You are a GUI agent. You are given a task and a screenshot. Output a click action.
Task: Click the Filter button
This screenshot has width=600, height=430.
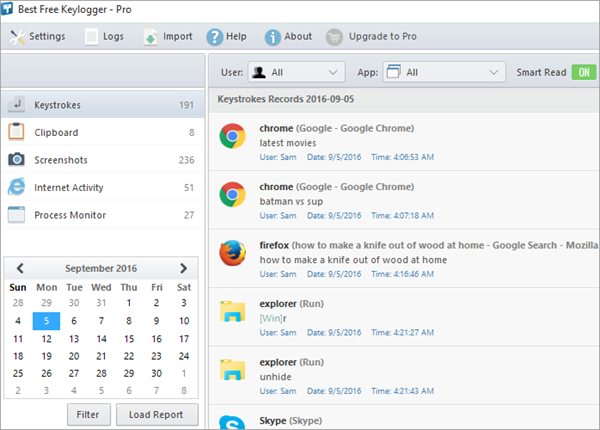(x=89, y=414)
